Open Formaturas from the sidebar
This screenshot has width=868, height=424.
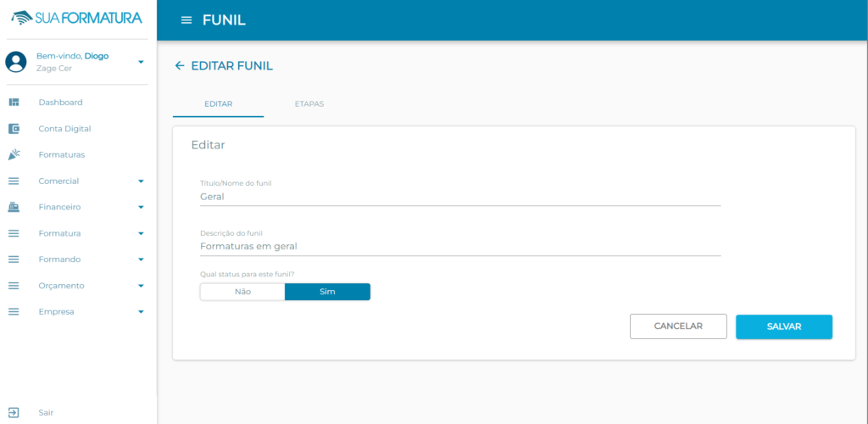(61, 154)
